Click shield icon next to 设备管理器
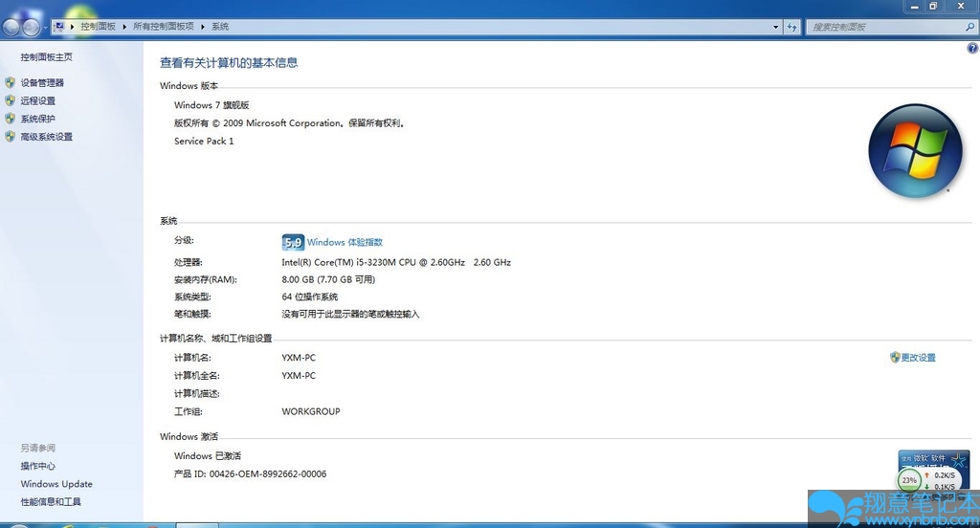Viewport: 980px width, 528px height. point(10,82)
